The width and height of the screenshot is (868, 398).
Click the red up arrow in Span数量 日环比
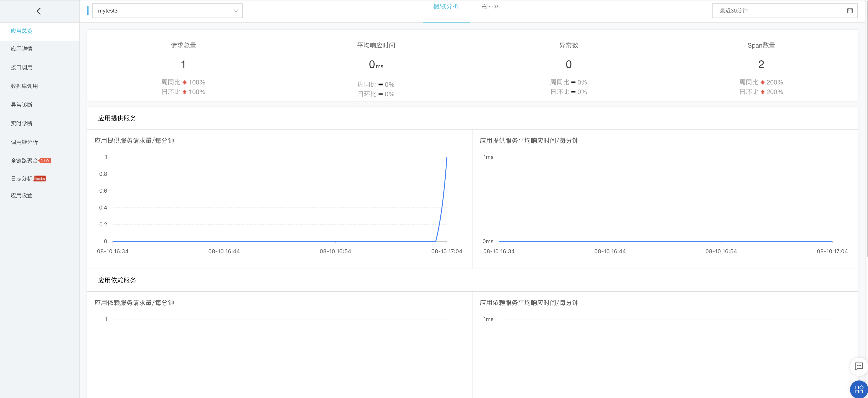point(762,92)
